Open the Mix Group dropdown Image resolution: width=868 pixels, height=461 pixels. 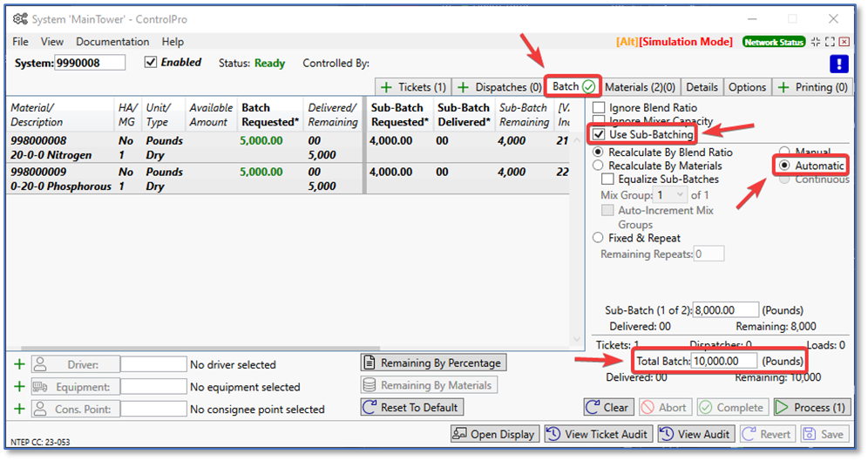pos(672,195)
